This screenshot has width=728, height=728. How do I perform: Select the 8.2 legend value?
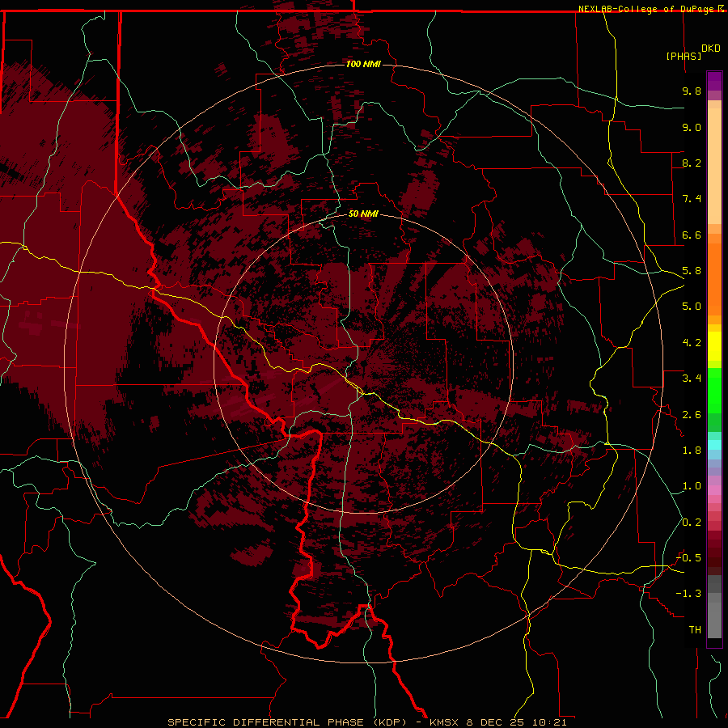tap(692, 163)
